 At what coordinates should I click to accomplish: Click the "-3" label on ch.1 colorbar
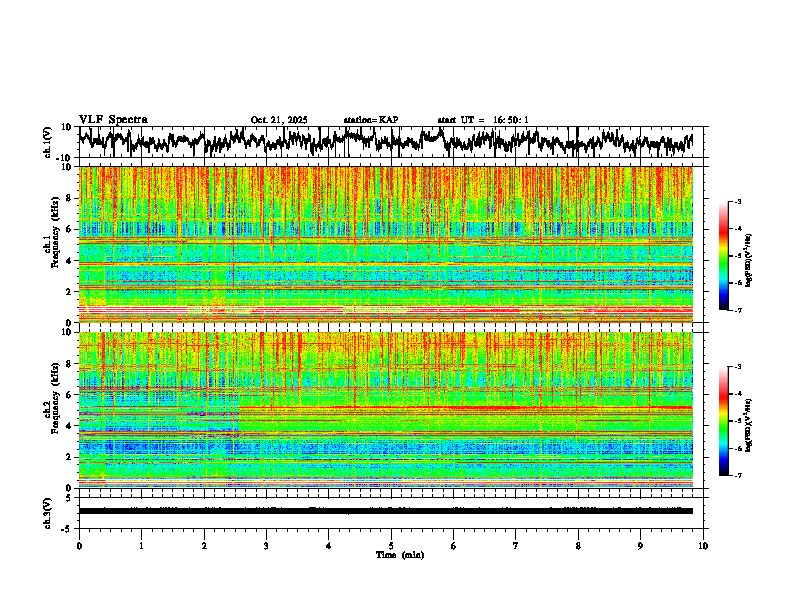click(x=737, y=201)
